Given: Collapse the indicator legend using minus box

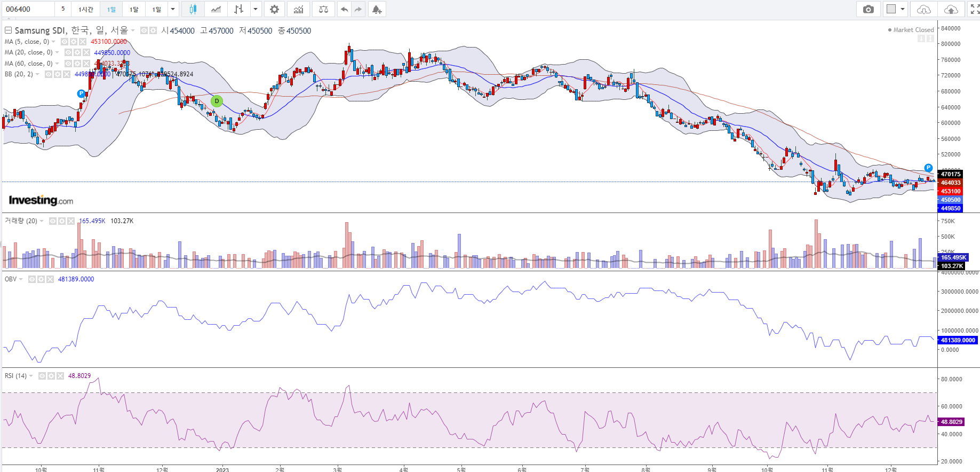Looking at the screenshot, I should (x=8, y=30).
